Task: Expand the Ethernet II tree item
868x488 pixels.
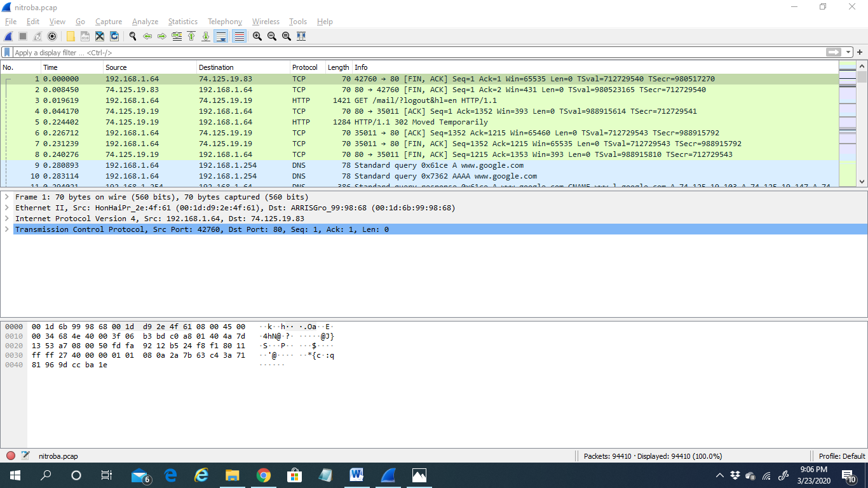Action: 7,208
